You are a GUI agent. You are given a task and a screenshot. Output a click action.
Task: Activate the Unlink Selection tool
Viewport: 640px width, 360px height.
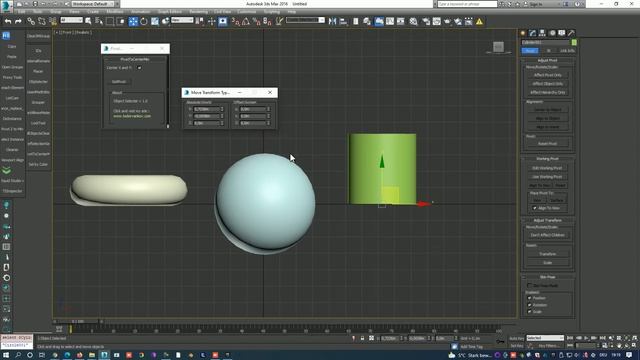click(x=42, y=21)
